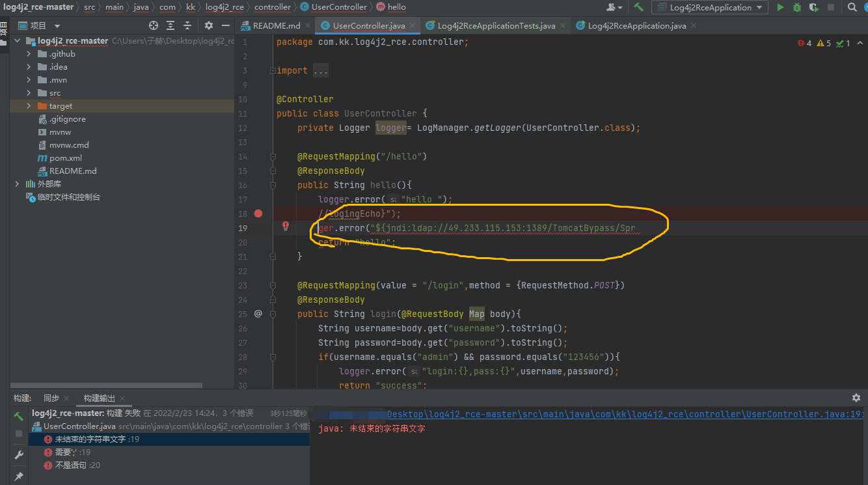Select the 构建输出 tab
Image resolution: width=868 pixels, height=485 pixels.
tap(99, 398)
